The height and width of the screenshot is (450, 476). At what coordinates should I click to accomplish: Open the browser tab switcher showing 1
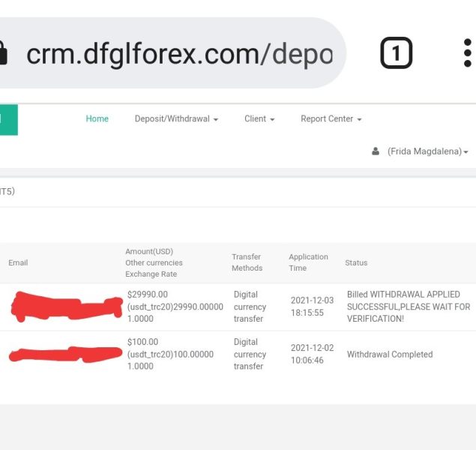coord(396,52)
